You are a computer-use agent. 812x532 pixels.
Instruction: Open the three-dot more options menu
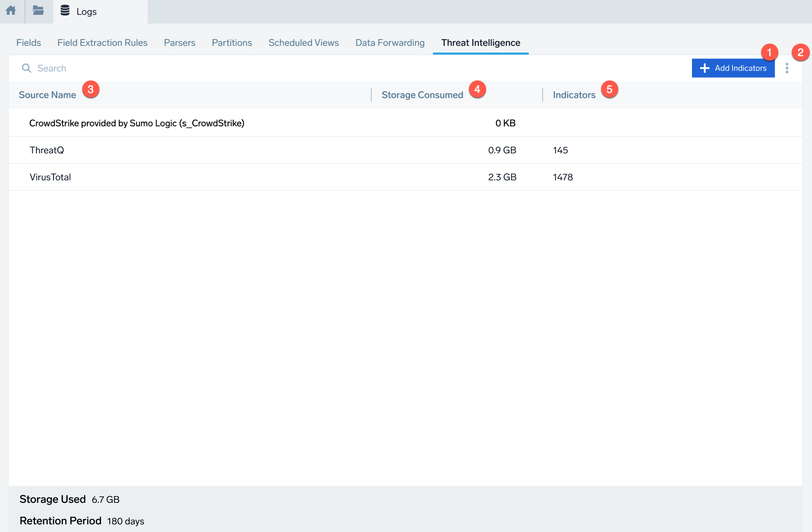787,68
